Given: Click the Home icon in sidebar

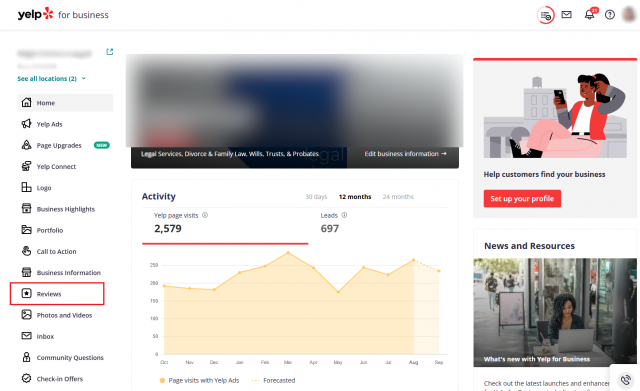Looking at the screenshot, I should tap(26, 102).
